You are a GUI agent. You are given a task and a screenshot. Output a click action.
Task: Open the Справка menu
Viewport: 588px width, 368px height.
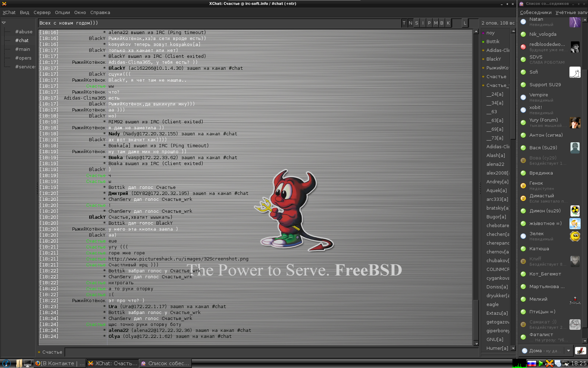tap(100, 13)
